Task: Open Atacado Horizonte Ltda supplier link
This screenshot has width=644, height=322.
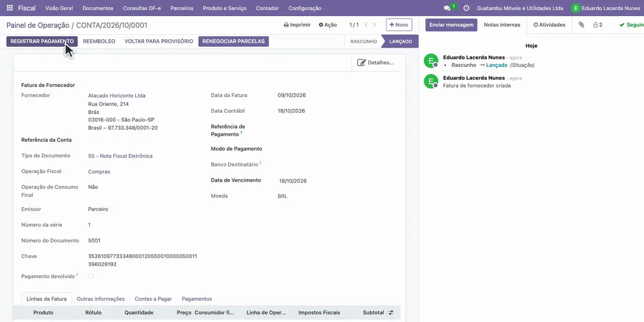Action: click(x=117, y=96)
